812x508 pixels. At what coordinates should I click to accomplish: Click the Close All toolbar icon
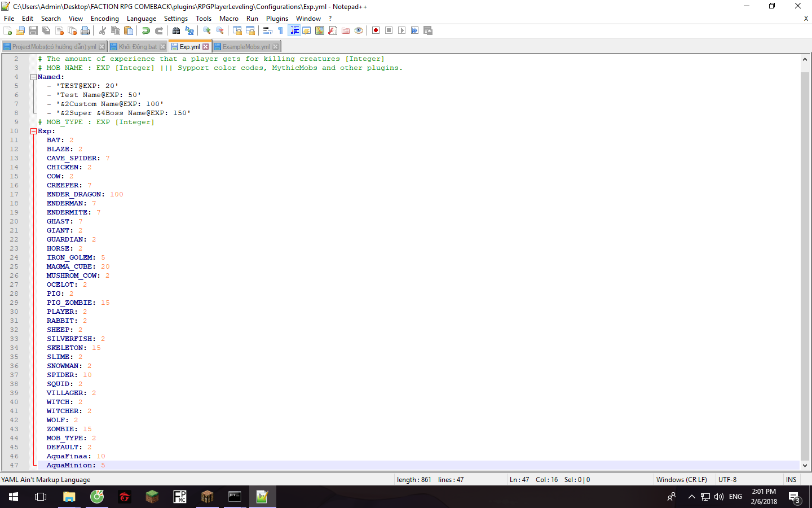[x=72, y=30]
